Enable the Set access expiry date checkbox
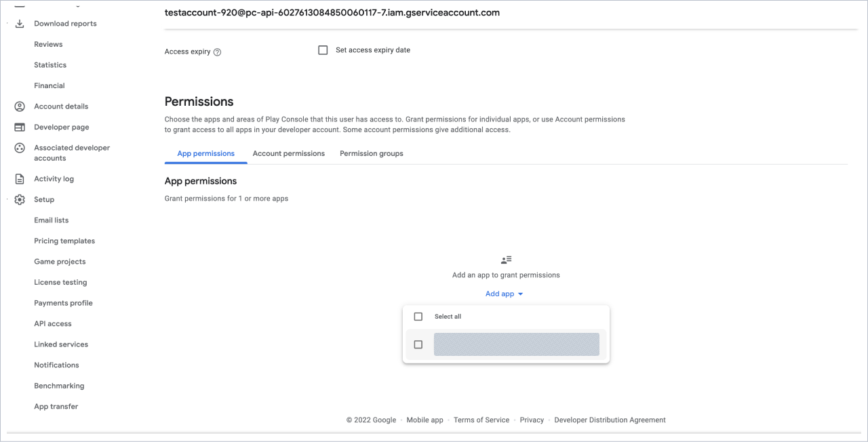 (323, 50)
